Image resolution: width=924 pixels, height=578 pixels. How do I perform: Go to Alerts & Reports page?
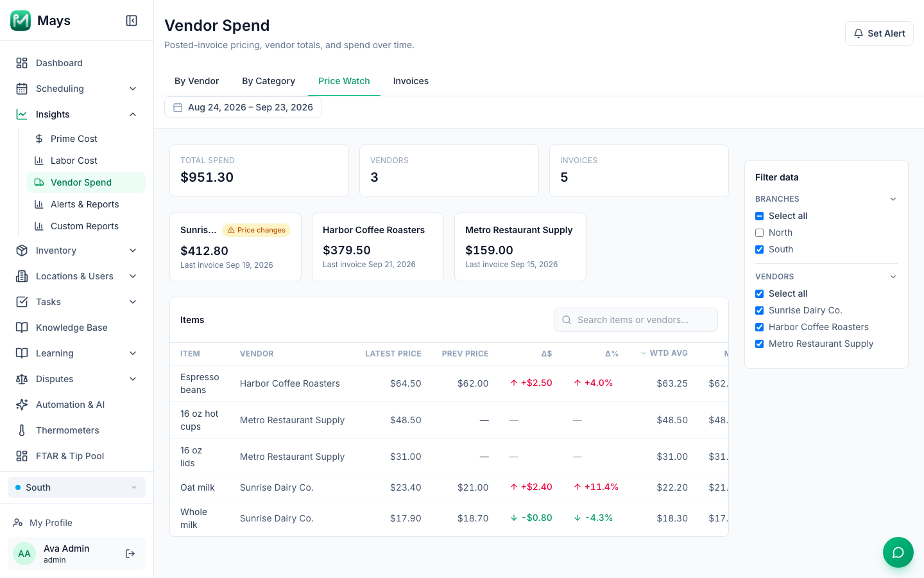(x=85, y=204)
